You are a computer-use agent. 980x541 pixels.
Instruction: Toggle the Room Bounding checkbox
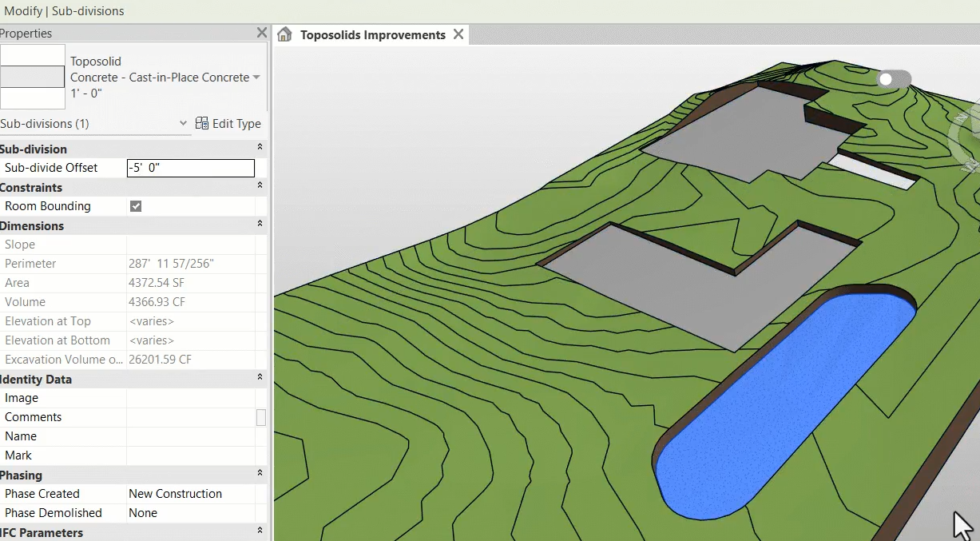[136, 206]
